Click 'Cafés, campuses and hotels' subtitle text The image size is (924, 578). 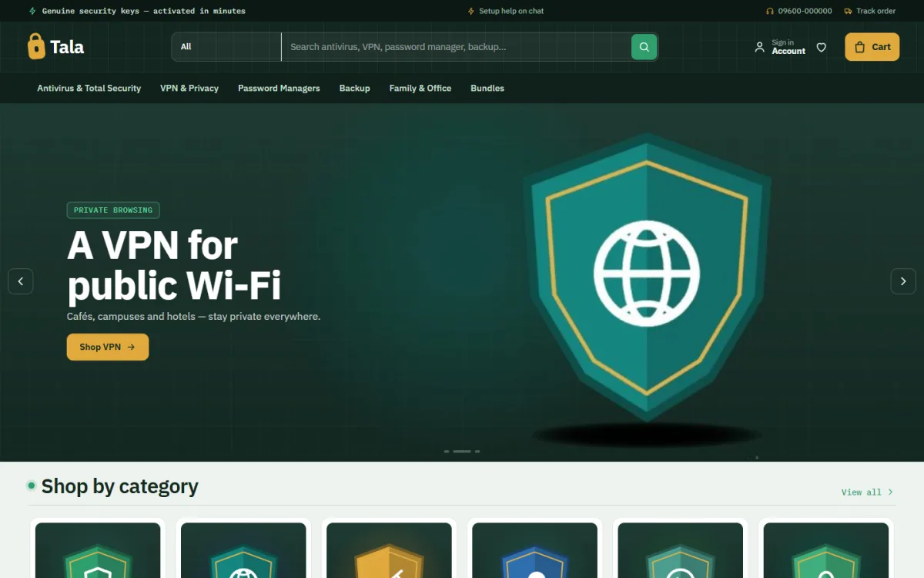(193, 317)
